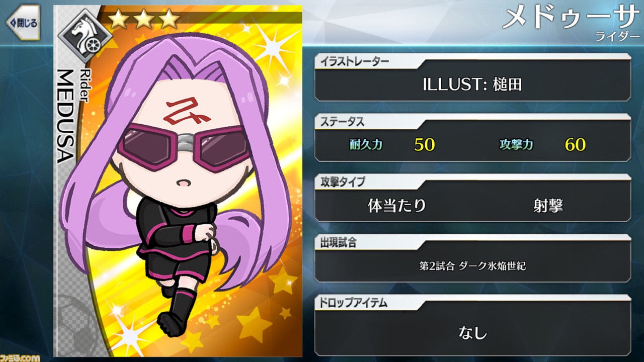This screenshot has width=644, height=362.
Task: Click the 第2試合 ダーク氷焔世紀 match entry
Action: (472, 266)
